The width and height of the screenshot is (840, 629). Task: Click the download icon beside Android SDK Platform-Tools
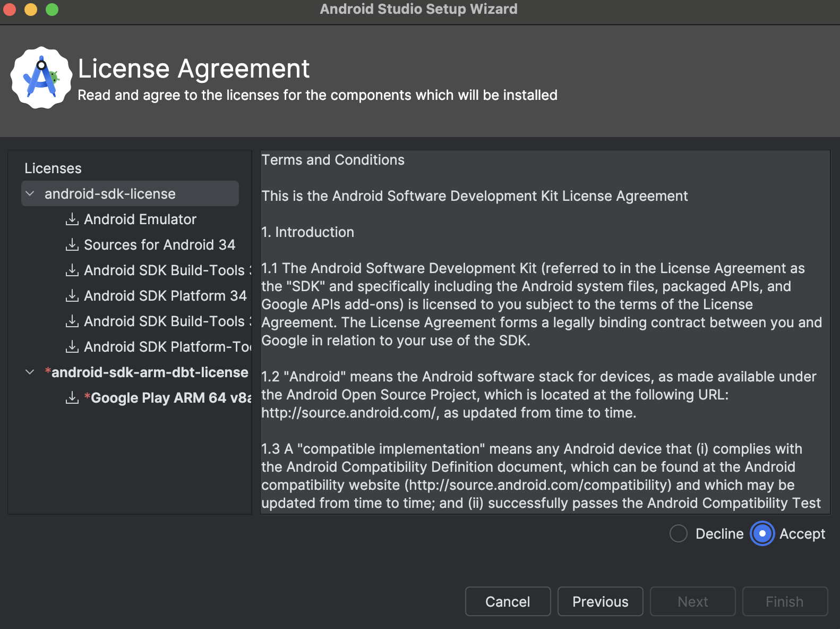[x=72, y=347]
